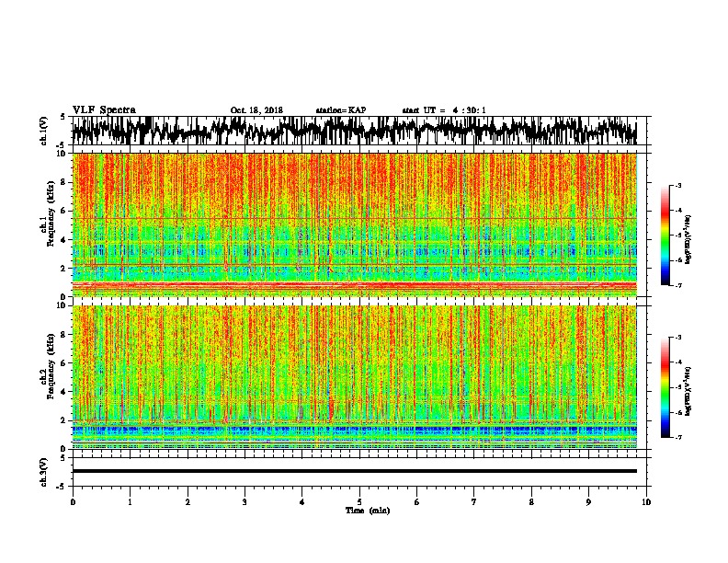The width and height of the screenshot is (728, 563).
Task: Click time axis tick label "9"
Action: point(588,502)
